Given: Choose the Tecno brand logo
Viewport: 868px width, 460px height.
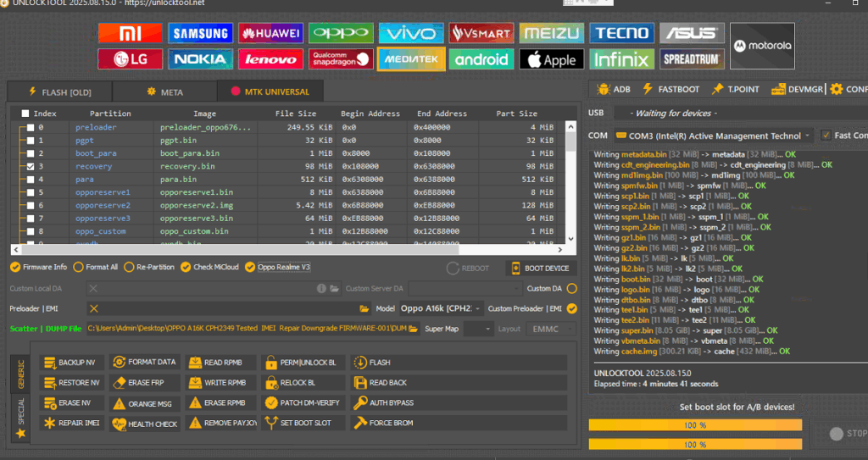Looking at the screenshot, I should (x=621, y=33).
